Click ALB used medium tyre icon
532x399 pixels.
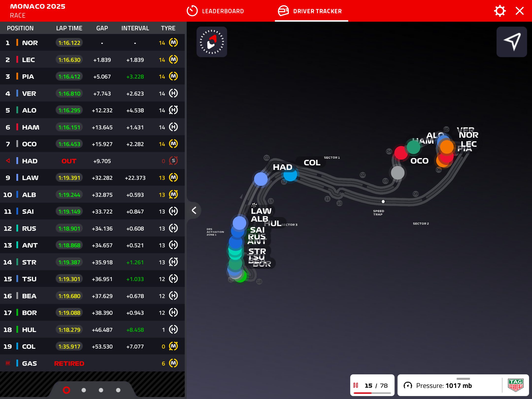(x=173, y=195)
